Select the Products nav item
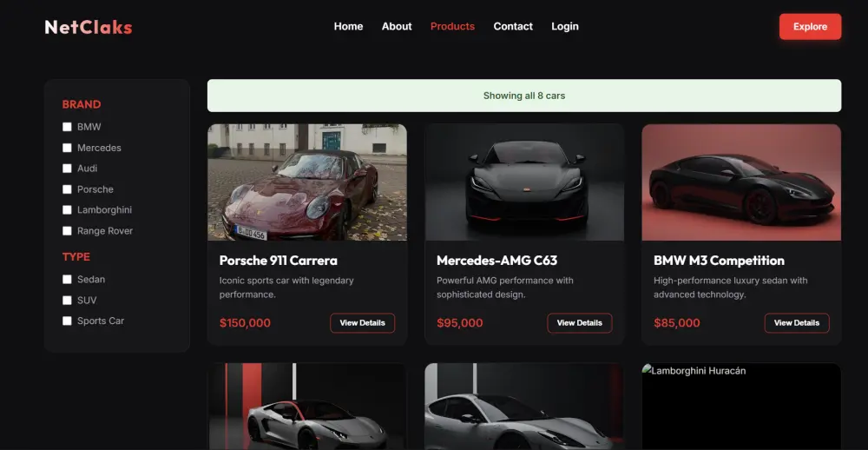Screen dimensions: 868x450 (x=452, y=26)
